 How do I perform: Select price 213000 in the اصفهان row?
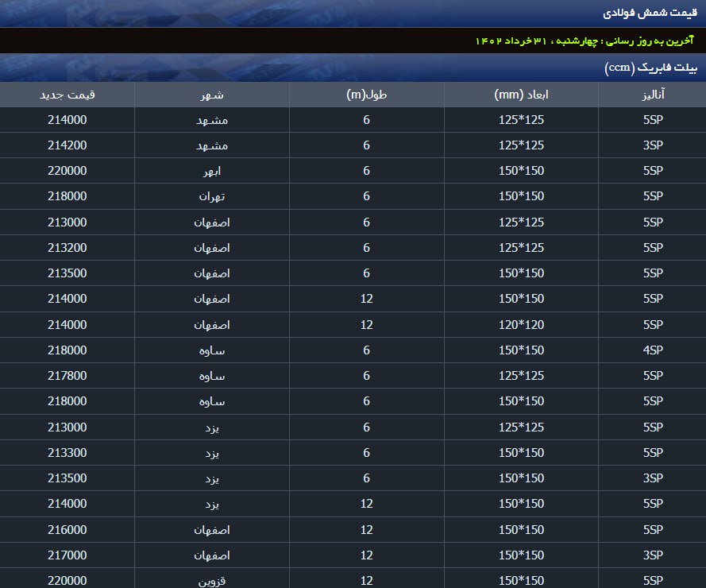[67, 222]
